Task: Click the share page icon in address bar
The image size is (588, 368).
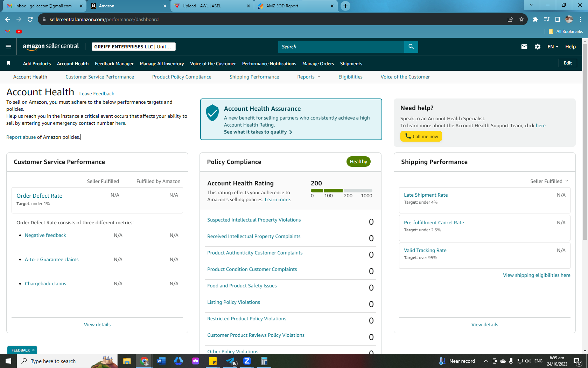Action: (510, 19)
